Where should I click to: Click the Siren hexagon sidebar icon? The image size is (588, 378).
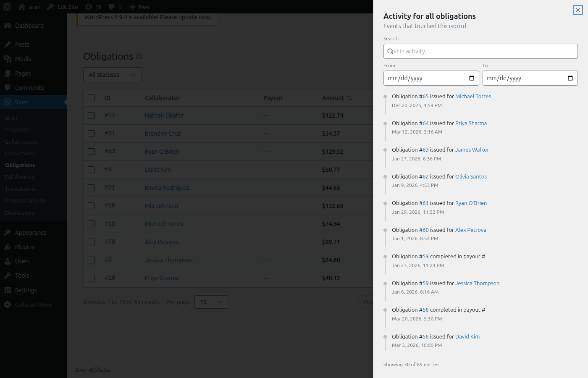[x=8, y=102]
